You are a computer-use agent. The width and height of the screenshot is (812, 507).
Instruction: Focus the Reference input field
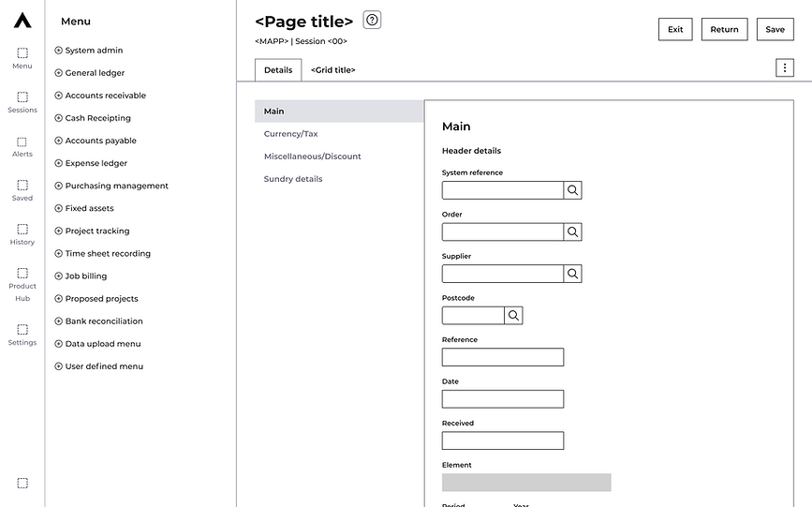pyautogui.click(x=503, y=357)
